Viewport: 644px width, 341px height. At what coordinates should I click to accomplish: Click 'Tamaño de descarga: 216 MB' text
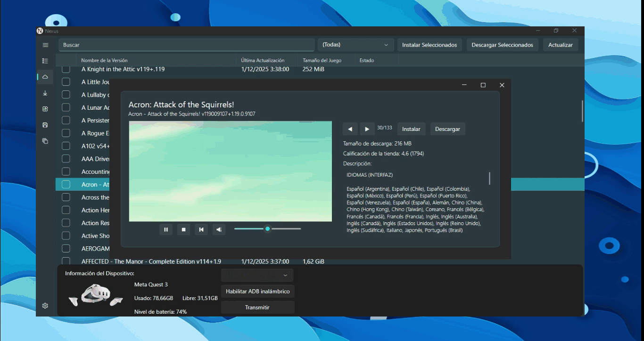click(x=378, y=143)
